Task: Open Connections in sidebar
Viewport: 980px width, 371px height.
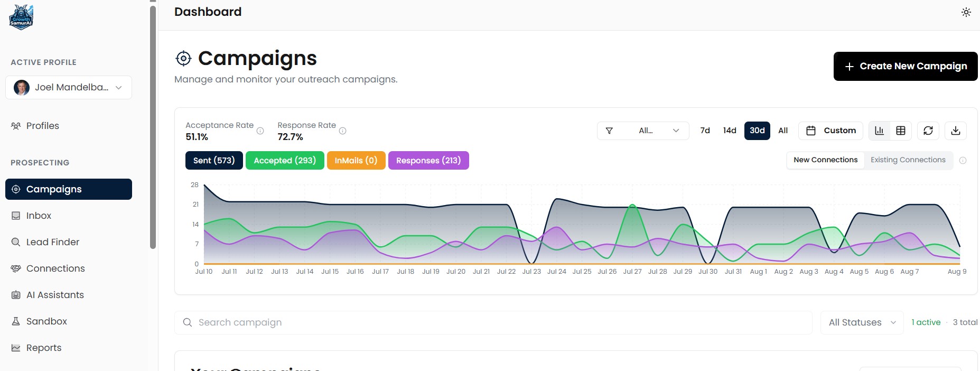Action: click(69, 268)
